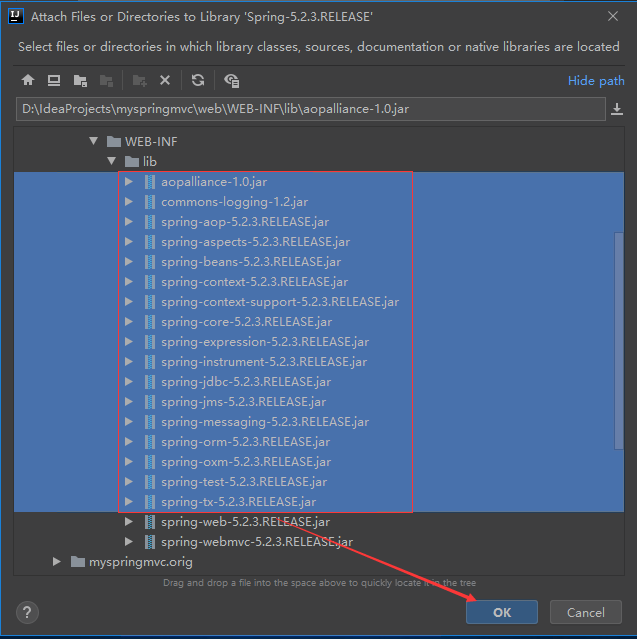Image resolution: width=637 pixels, height=639 pixels.
Task: Select the myspringmvc.orig folder name
Action: [141, 562]
